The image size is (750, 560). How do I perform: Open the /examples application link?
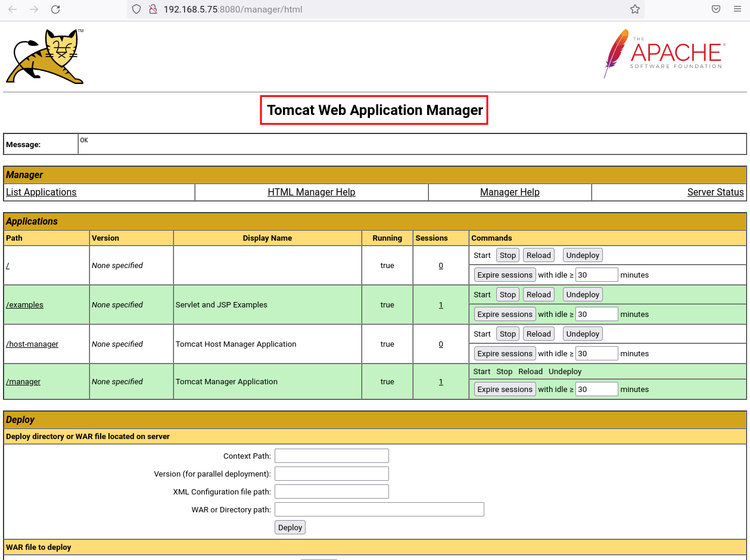[x=24, y=305]
